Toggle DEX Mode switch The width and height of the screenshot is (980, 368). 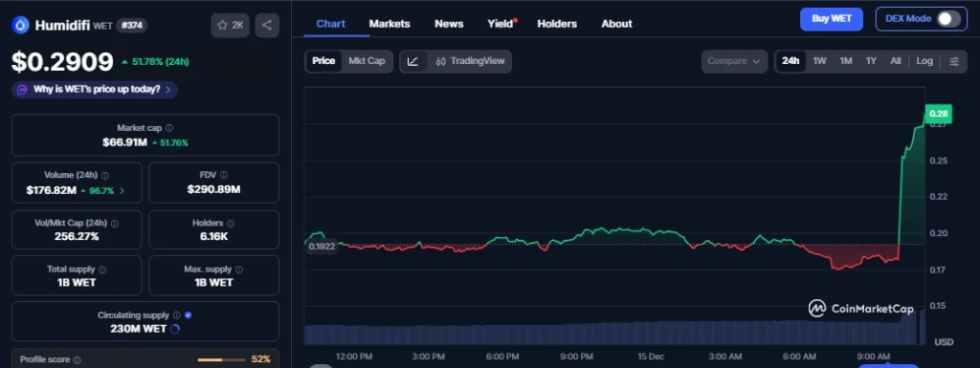(x=948, y=19)
